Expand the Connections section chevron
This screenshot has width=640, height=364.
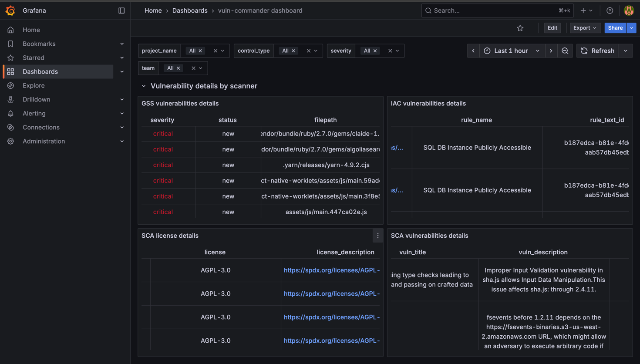[x=122, y=127]
